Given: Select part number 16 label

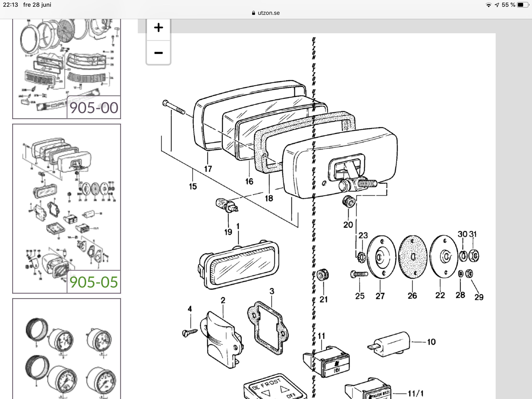Looking at the screenshot, I should click(x=249, y=181).
